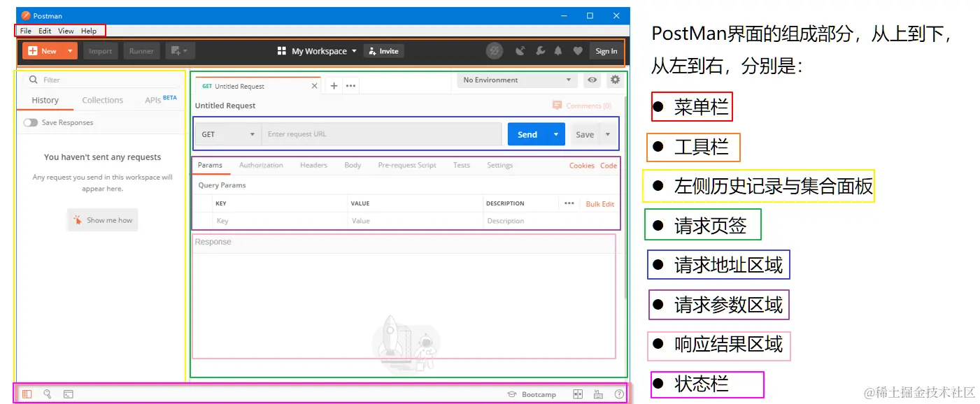Click the Bulk Edit link
Screen dimensions: 980x404
pos(600,204)
